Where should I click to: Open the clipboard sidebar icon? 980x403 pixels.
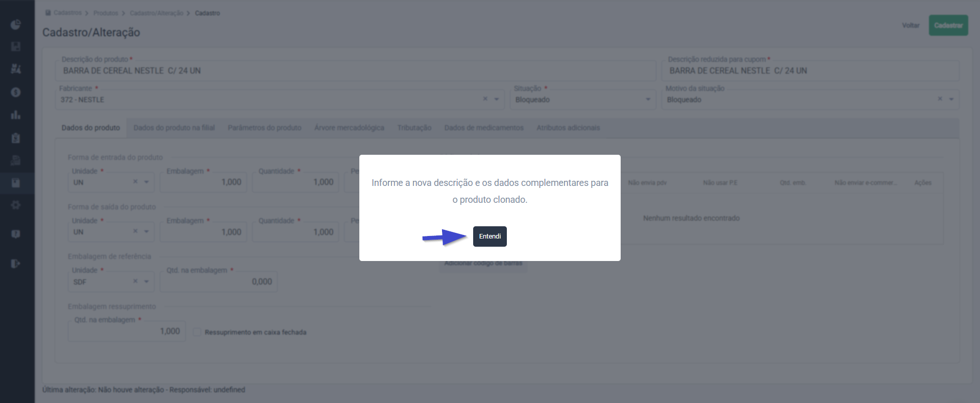click(x=16, y=138)
